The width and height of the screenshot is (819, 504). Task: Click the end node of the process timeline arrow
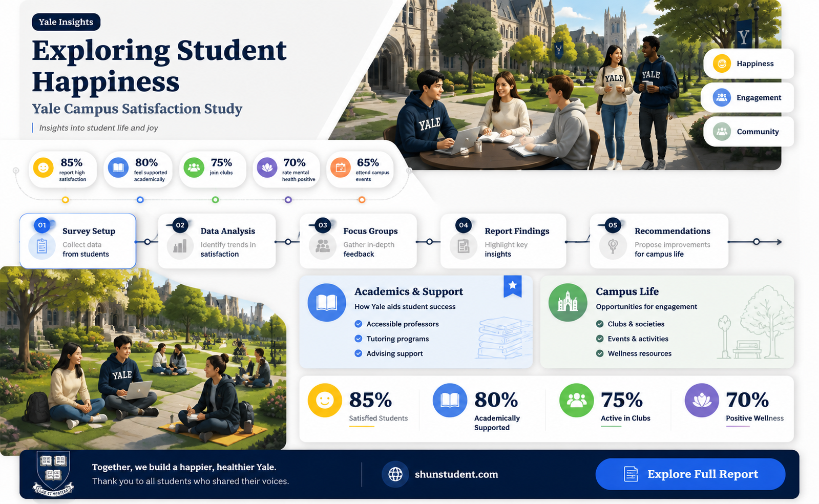(757, 242)
